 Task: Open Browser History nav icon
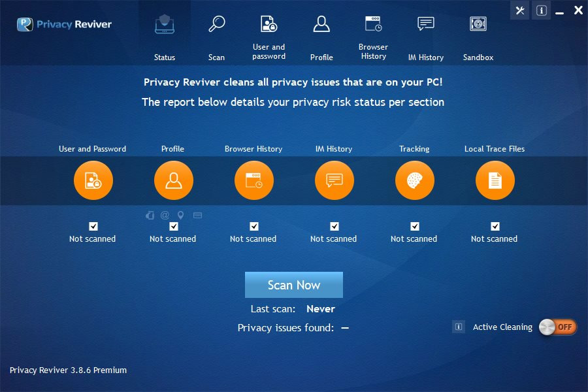pyautogui.click(x=374, y=24)
